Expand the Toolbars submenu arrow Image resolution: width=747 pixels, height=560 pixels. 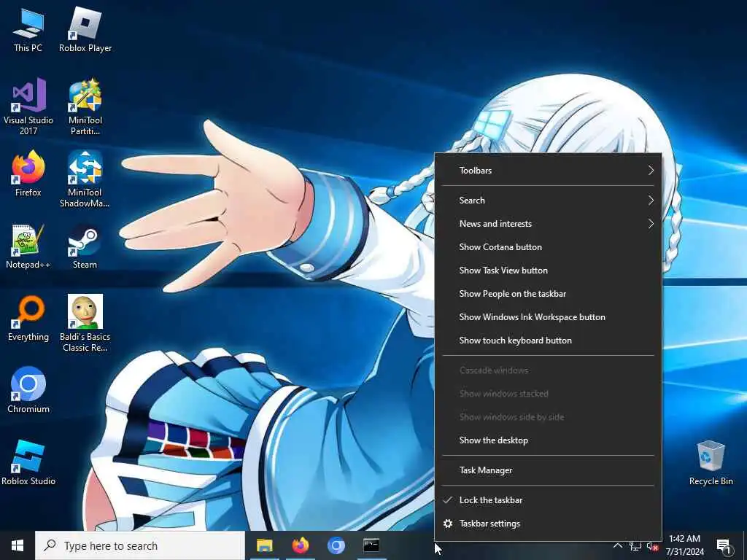651,171
